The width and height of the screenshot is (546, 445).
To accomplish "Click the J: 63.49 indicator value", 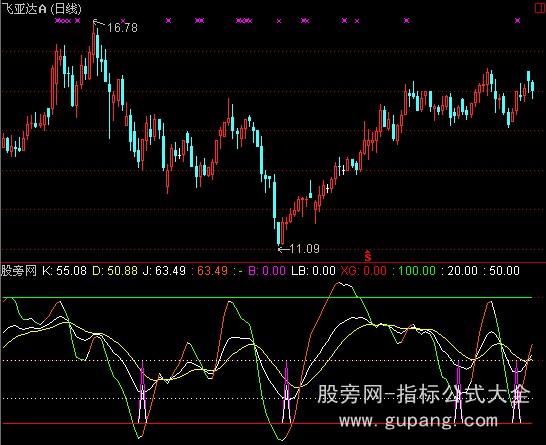I will pyautogui.click(x=164, y=271).
